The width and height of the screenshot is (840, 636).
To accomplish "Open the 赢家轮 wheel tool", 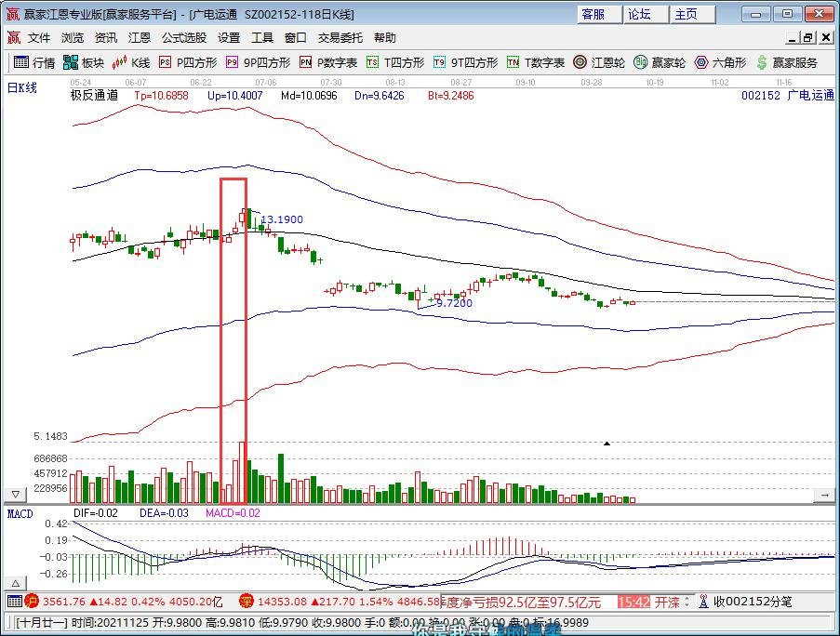I will (x=660, y=63).
